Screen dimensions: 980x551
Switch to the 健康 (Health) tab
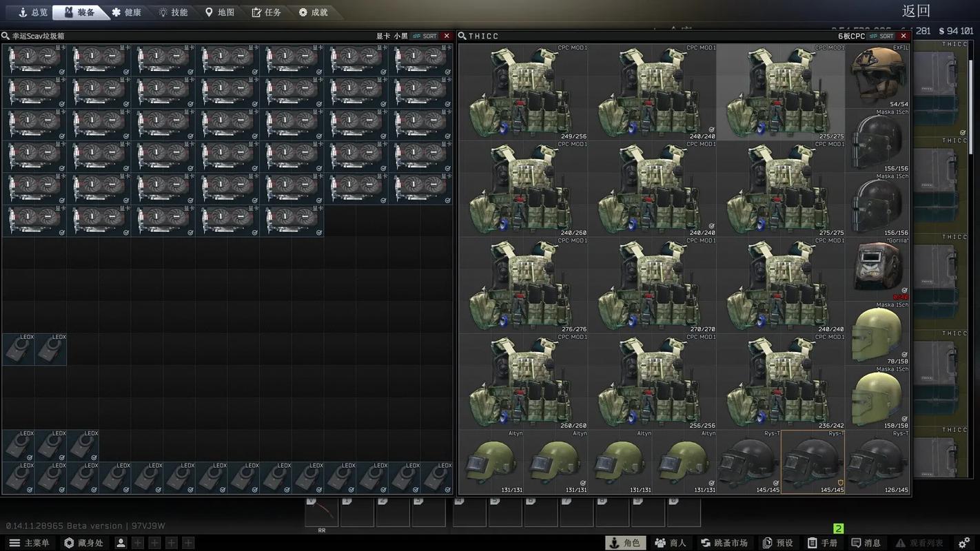pyautogui.click(x=126, y=12)
